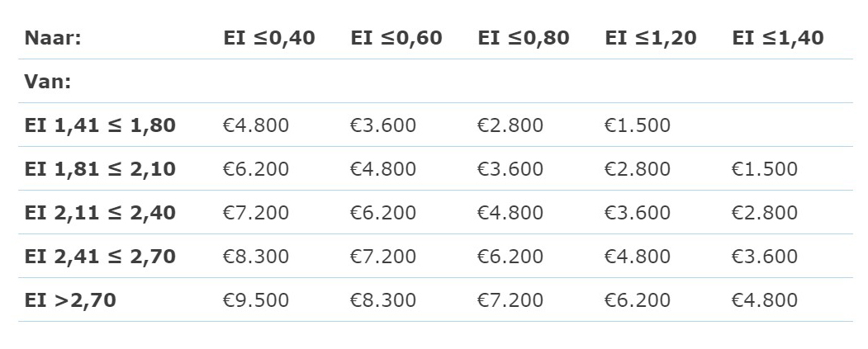Image resolution: width=868 pixels, height=349 pixels.
Task: Select row label 'EI >2,70'
Action: tap(70, 300)
